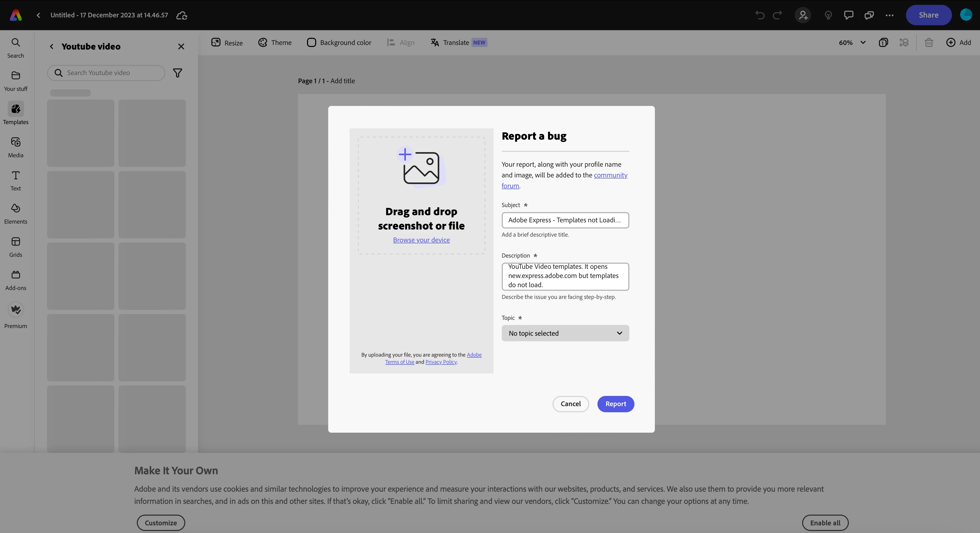The image size is (980, 533).
Task: Open the Add-ons panel
Action: [16, 280]
